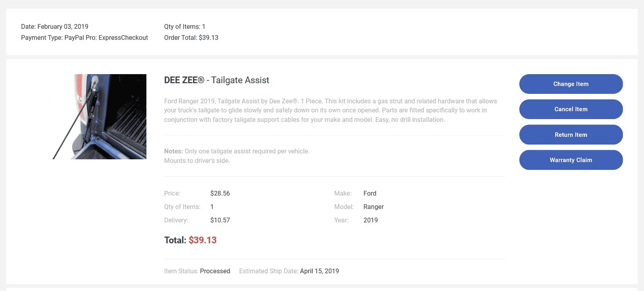The width and height of the screenshot is (644, 291).
Task: Click the Qty of Items header text
Action: tap(185, 26)
